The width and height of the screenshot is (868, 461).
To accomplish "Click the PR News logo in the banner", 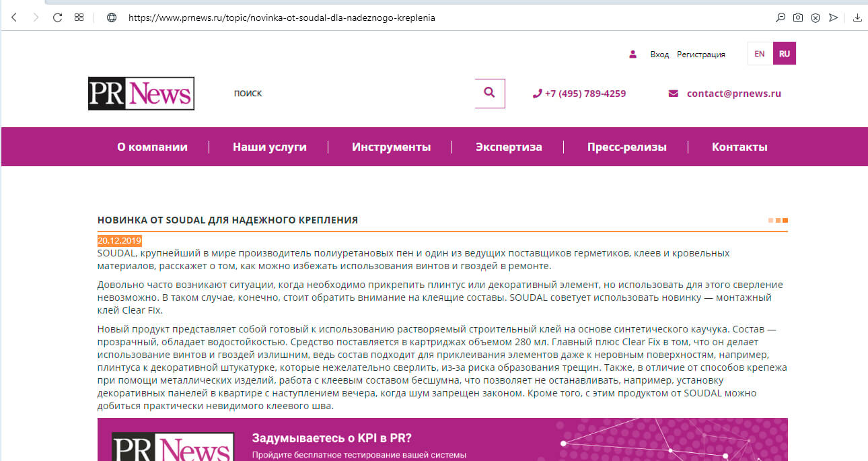I will [x=174, y=447].
